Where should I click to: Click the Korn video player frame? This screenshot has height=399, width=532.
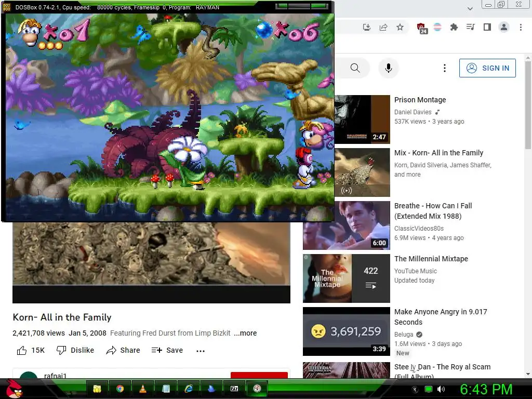(151, 262)
